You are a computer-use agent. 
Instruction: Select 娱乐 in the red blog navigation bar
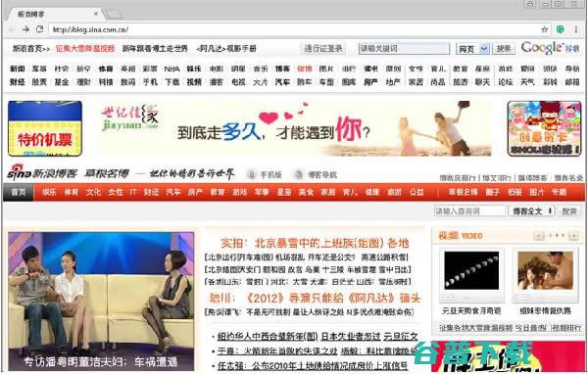pos(49,192)
